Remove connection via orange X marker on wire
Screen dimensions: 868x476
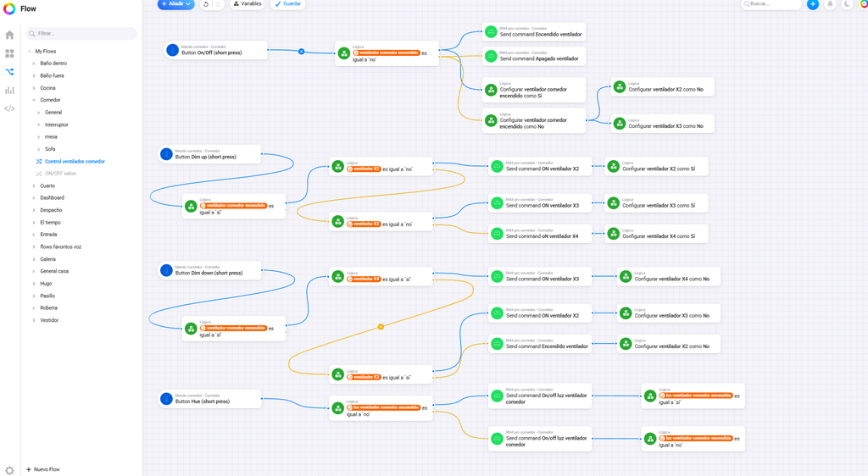coord(381,327)
